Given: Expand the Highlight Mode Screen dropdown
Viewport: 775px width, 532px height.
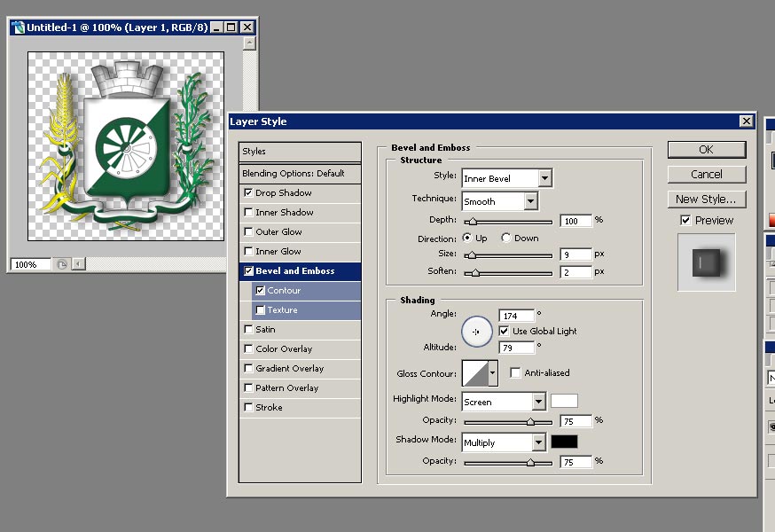Looking at the screenshot, I should click(x=537, y=402).
